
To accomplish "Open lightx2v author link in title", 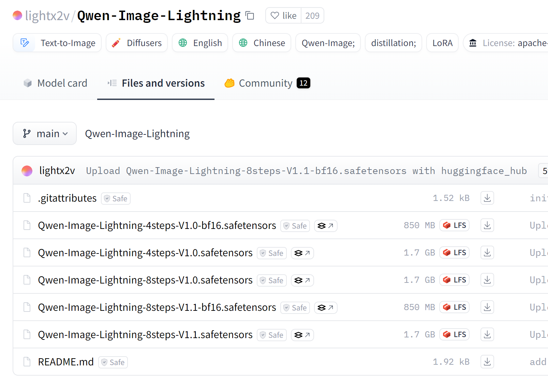I will pyautogui.click(x=47, y=16).
